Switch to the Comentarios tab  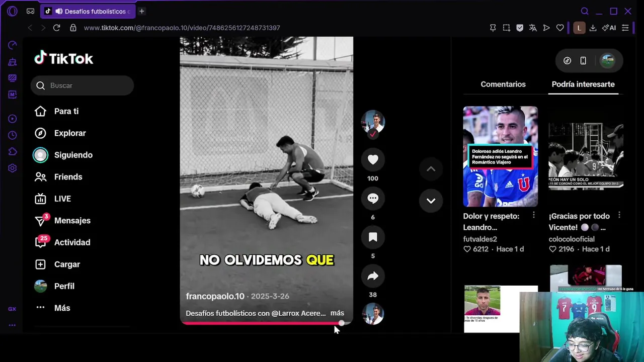point(503,84)
